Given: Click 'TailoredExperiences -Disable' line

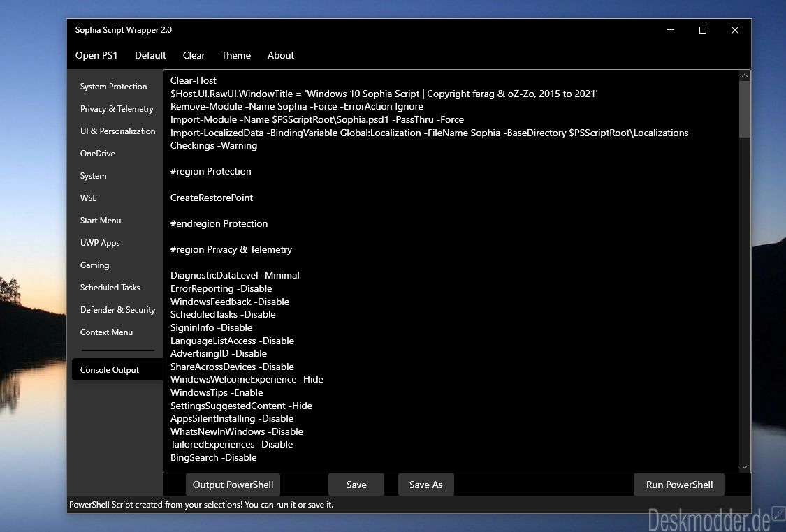Looking at the screenshot, I should (x=231, y=445).
